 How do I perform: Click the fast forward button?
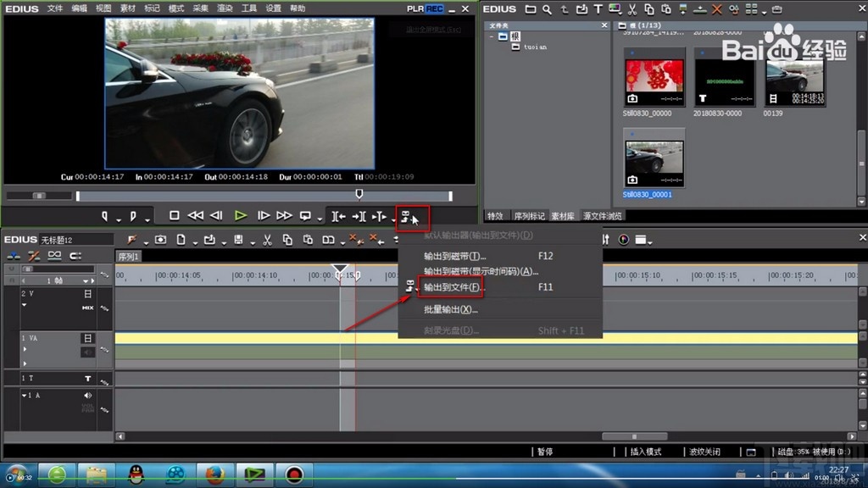click(284, 215)
